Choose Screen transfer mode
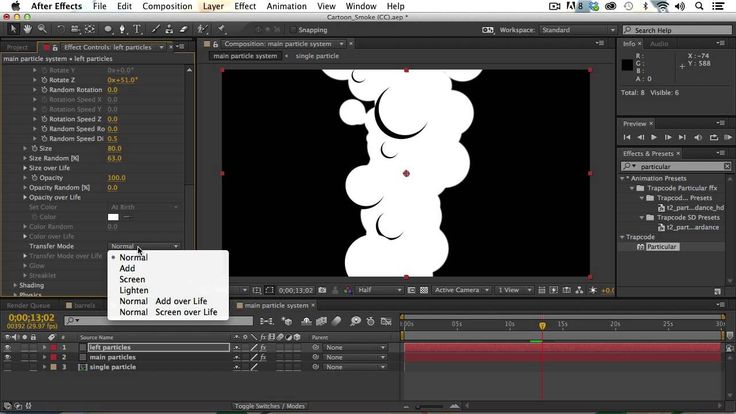The height and width of the screenshot is (414, 736). (132, 279)
